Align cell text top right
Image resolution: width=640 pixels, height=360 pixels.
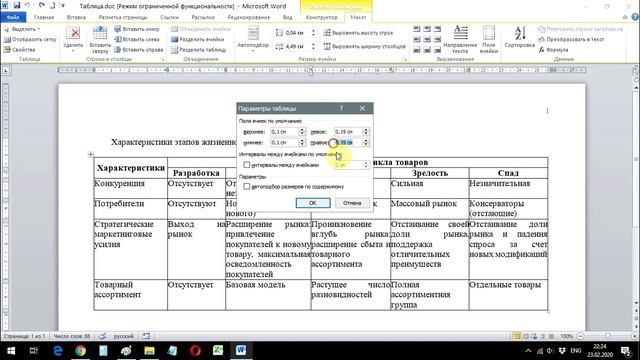pyautogui.click(x=437, y=29)
